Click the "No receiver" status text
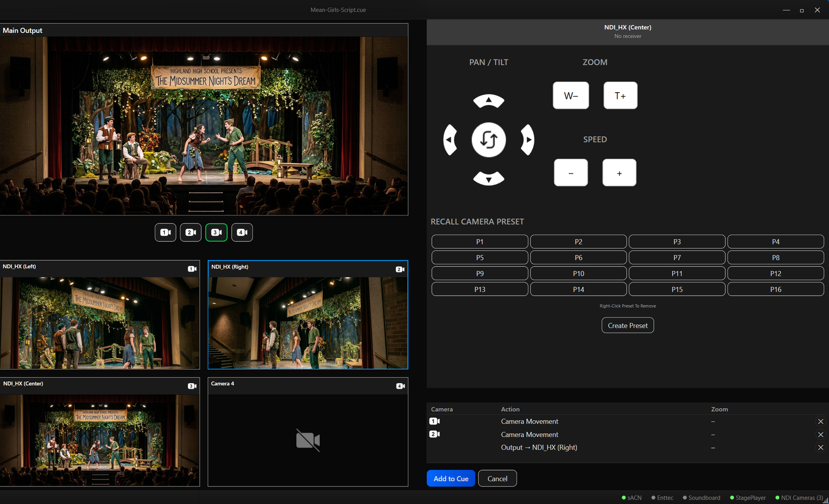Image resolution: width=829 pixels, height=504 pixels. (627, 36)
